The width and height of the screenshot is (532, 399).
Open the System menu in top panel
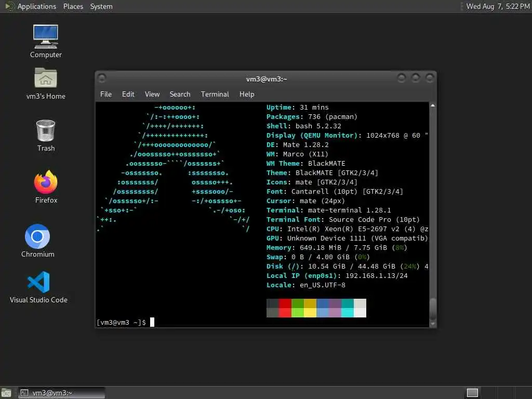(x=101, y=6)
